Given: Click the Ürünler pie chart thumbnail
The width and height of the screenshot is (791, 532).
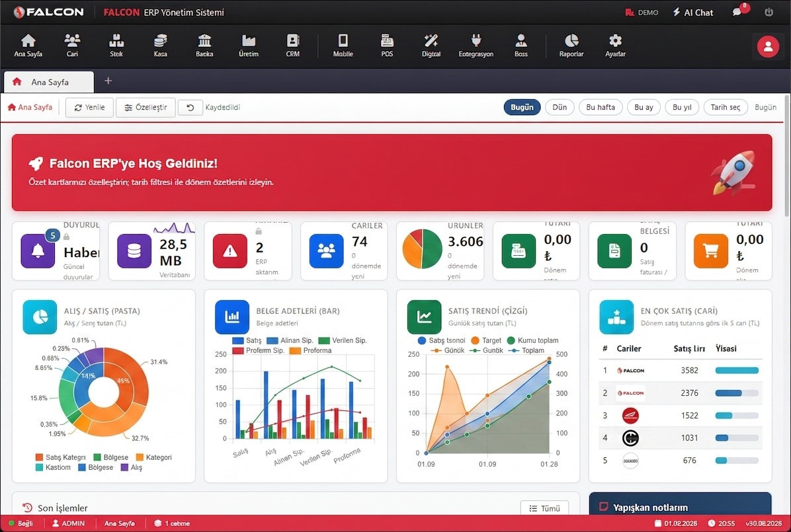Looking at the screenshot, I should tap(422, 248).
